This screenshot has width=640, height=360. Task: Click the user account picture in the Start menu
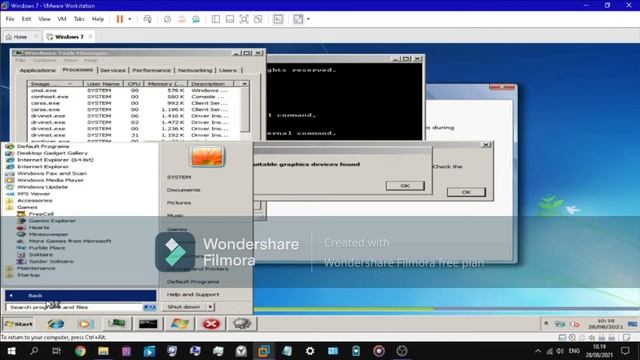pos(207,156)
